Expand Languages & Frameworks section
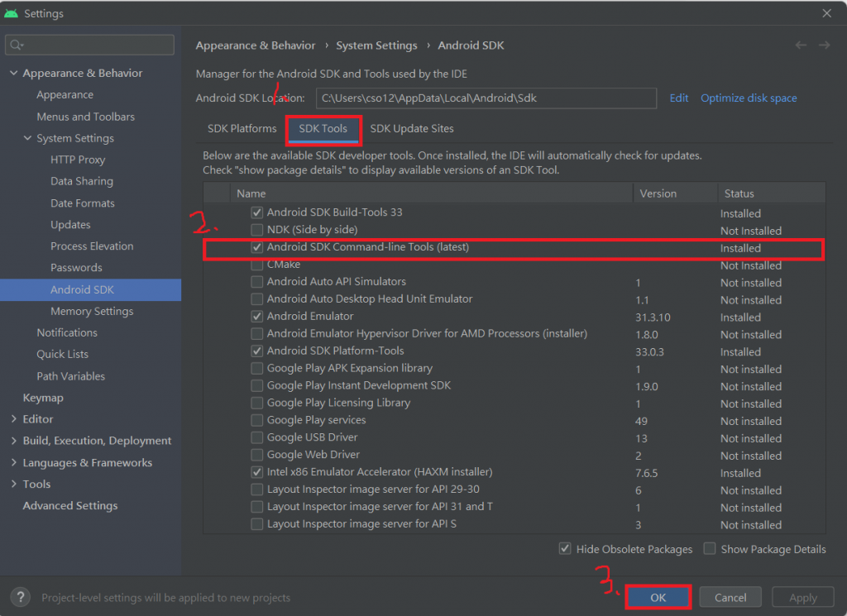This screenshot has height=616, width=847. (x=13, y=463)
